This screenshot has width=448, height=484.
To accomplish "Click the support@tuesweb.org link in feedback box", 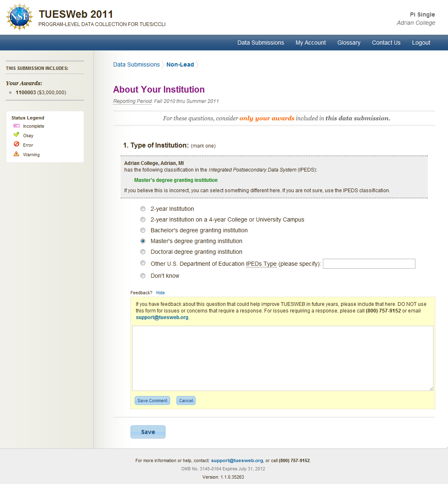I will tap(162, 317).
